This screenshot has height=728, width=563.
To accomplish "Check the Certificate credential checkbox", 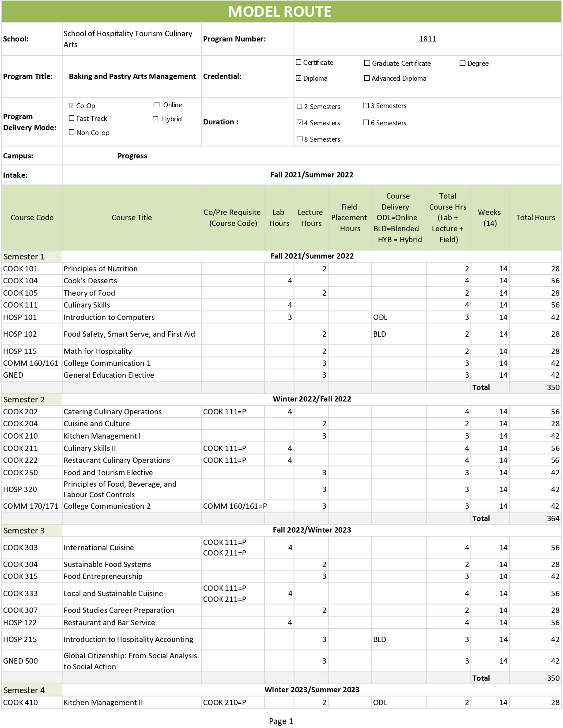I will coord(299,63).
